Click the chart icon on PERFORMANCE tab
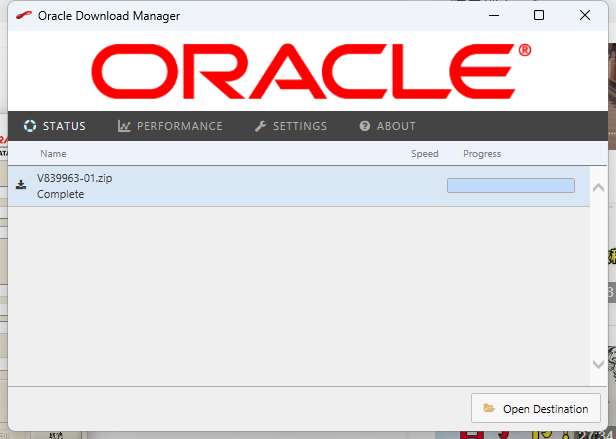The width and height of the screenshot is (616, 439). pyautogui.click(x=124, y=126)
